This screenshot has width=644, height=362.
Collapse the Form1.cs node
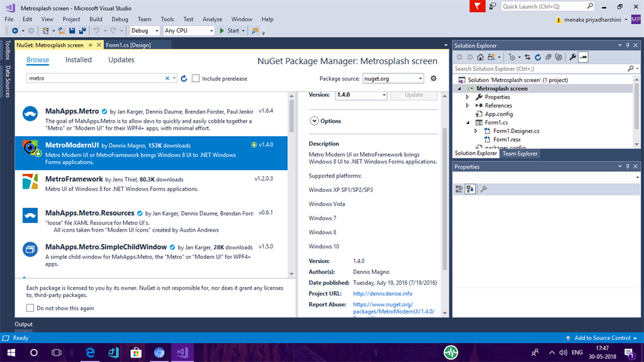pos(467,122)
